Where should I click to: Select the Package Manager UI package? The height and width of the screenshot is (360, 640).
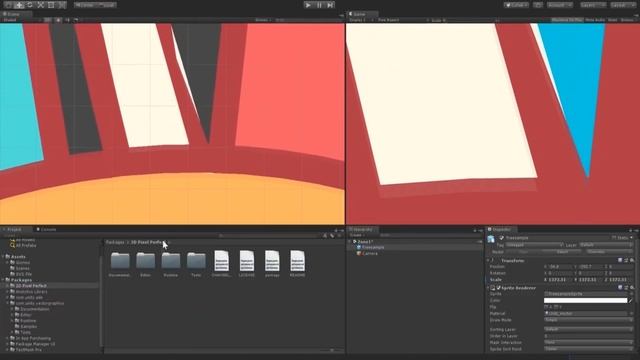[35, 344]
